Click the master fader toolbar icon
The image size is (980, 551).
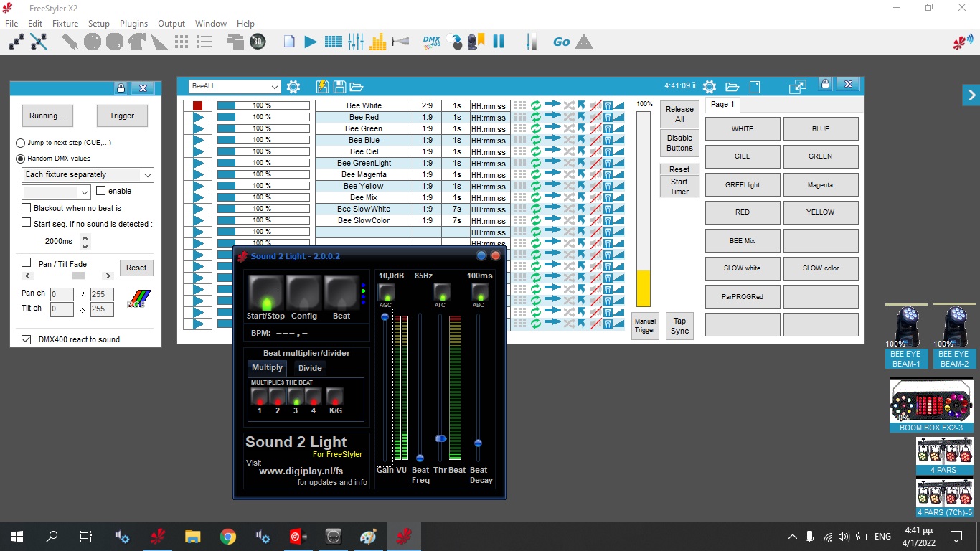coord(531,42)
